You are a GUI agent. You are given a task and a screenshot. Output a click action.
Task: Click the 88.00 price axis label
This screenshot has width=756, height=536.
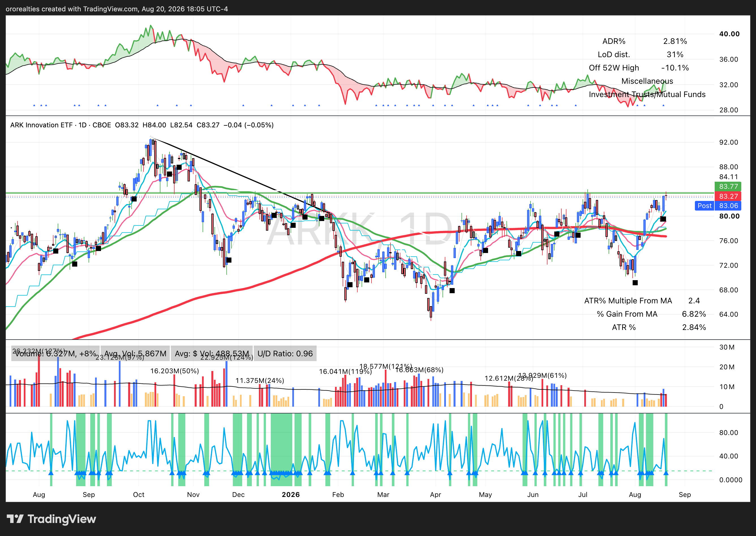(x=729, y=167)
